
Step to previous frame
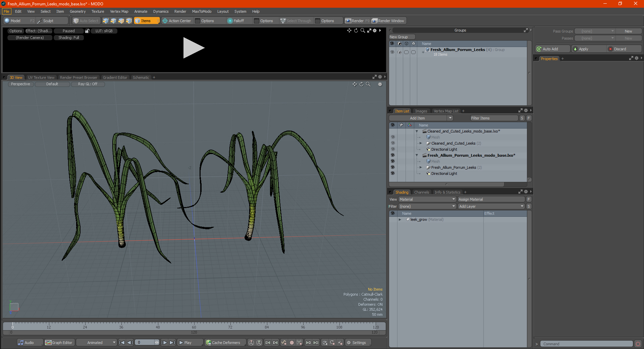(x=130, y=343)
